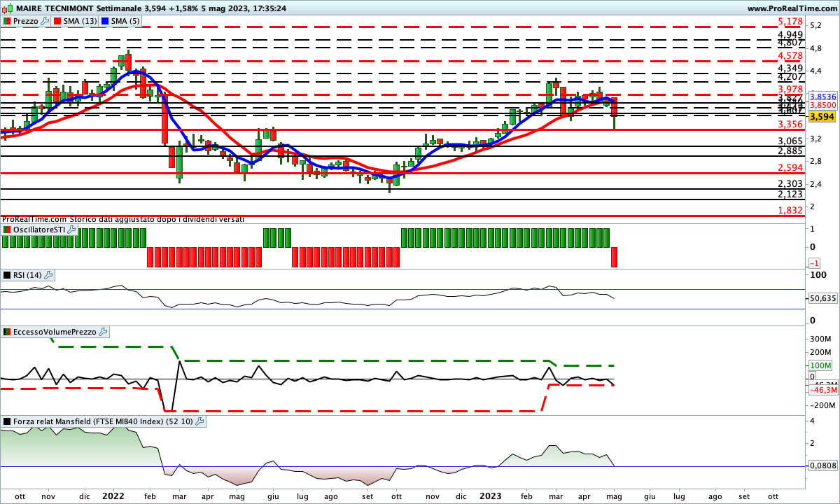The image size is (840, 504).
Task: Click the Mansfield 0,0808 value tag
Action: 822,465
